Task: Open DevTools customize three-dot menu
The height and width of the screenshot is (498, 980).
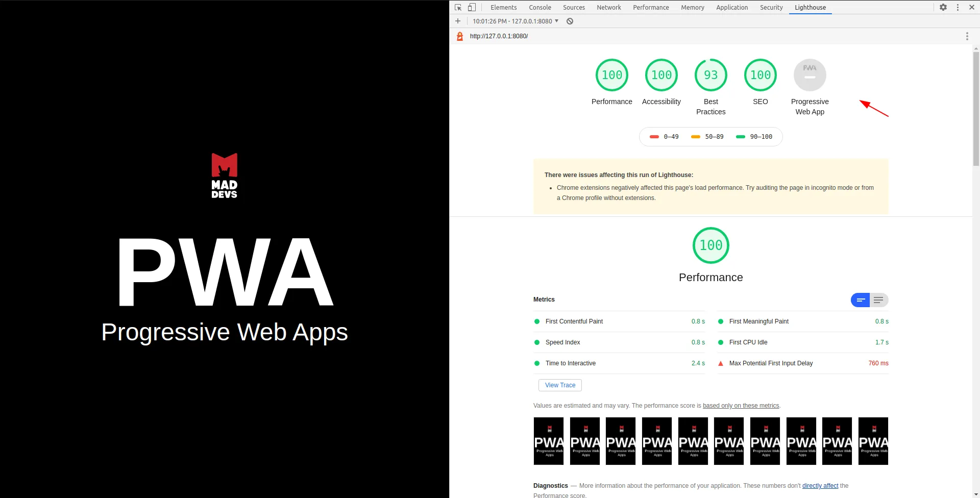Action: 958,7
